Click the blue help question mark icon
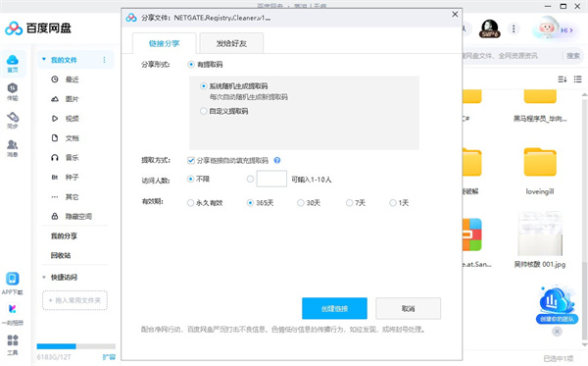588x366 pixels. click(x=277, y=160)
